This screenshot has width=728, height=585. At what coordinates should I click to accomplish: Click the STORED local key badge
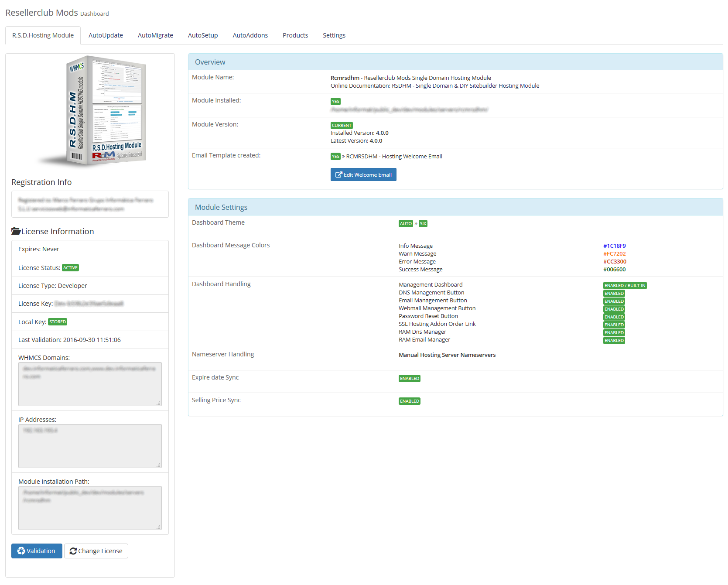click(x=58, y=322)
